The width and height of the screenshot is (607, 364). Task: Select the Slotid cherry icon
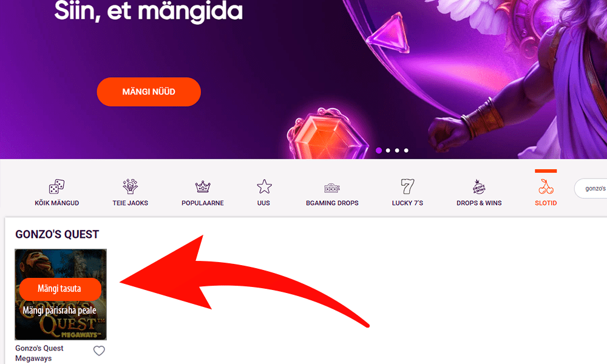tap(546, 186)
